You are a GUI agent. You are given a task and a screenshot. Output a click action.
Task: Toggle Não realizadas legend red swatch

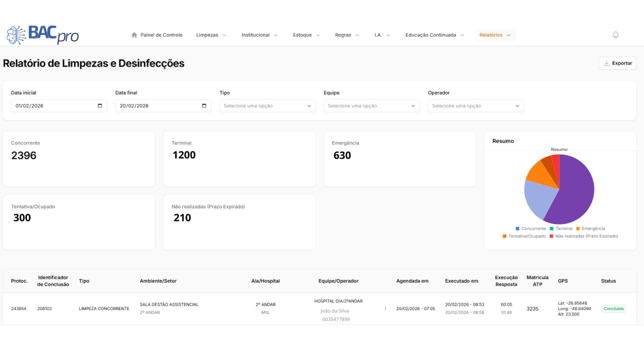551,236
